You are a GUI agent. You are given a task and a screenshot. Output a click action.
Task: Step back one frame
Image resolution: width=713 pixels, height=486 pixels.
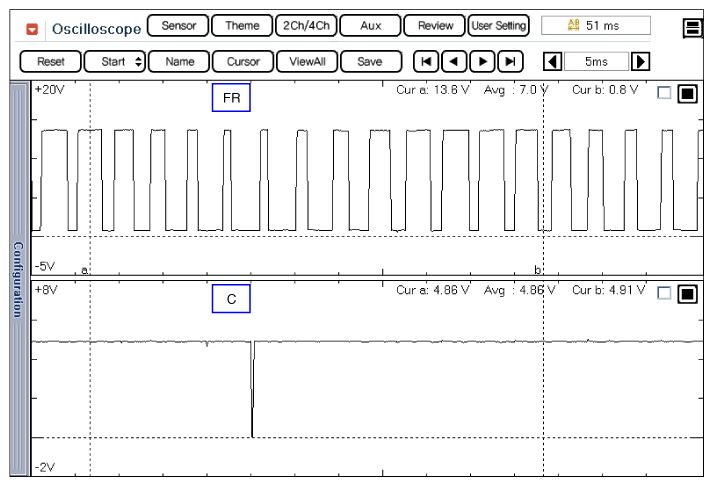point(455,62)
